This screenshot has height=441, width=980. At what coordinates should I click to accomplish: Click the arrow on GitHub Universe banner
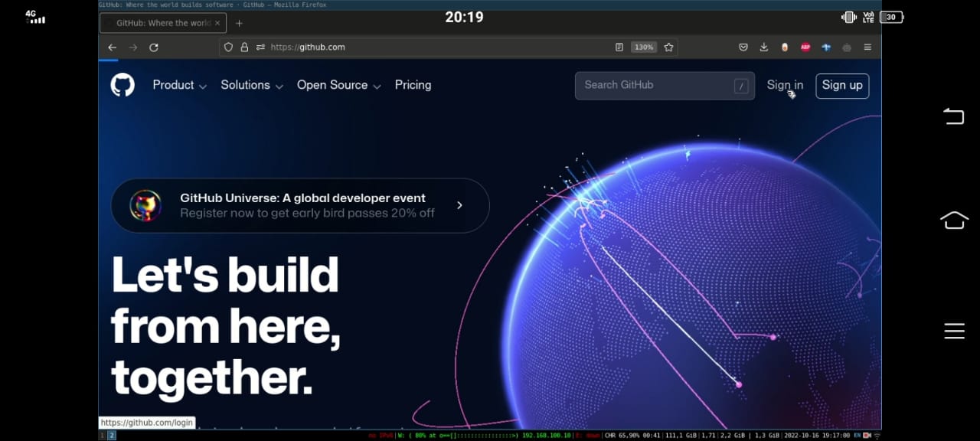tap(459, 205)
